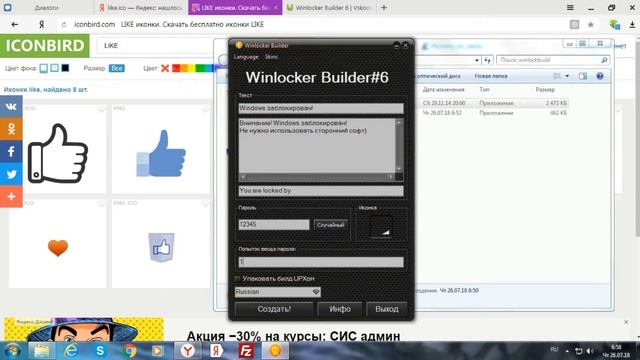Share page via VK sidebar icon
The height and width of the screenshot is (360, 640).
tap(11, 107)
